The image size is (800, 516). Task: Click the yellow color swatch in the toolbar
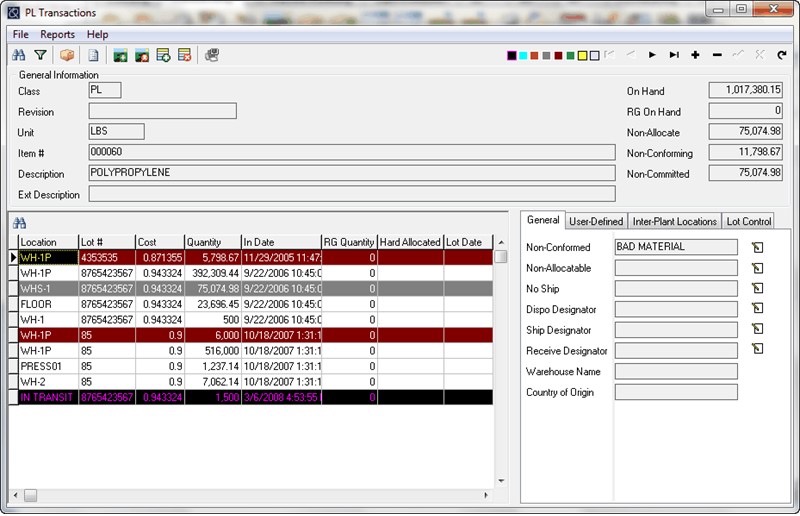pos(582,55)
